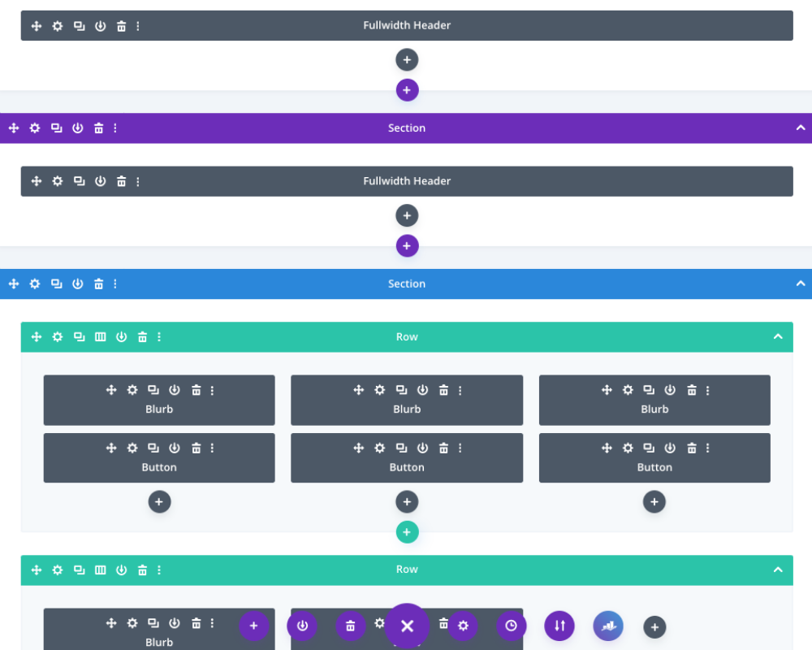Add a new row with the green plus button
The width and height of the screenshot is (812, 650).
point(407,532)
